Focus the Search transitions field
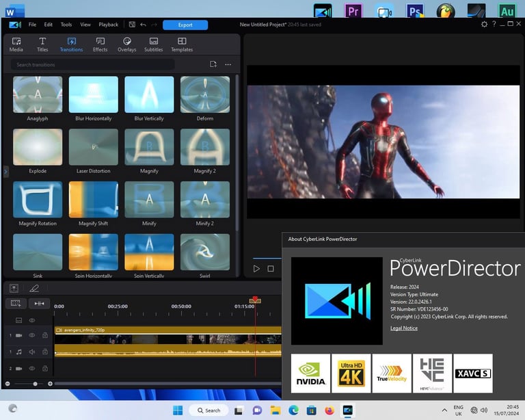Screen dimensions: 525x420 tap(93, 64)
